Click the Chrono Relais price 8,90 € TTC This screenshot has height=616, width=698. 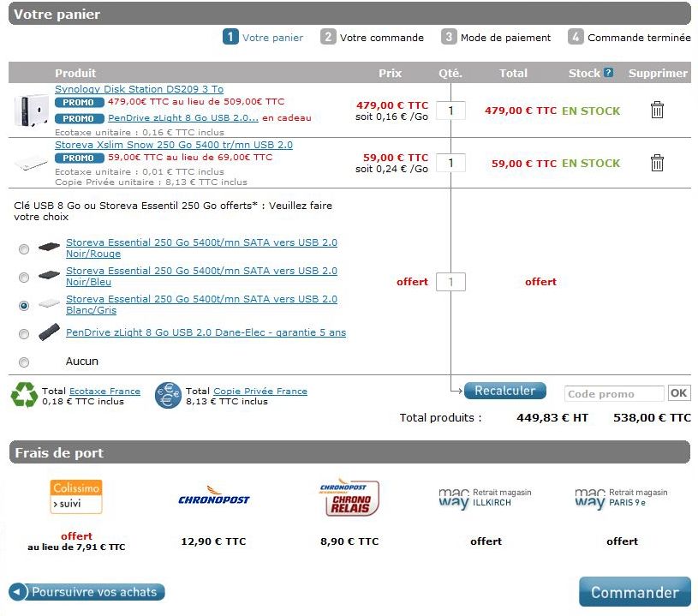(x=349, y=541)
